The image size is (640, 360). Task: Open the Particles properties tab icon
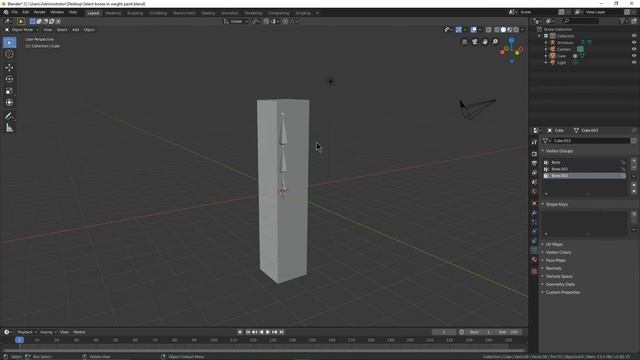coord(534,222)
